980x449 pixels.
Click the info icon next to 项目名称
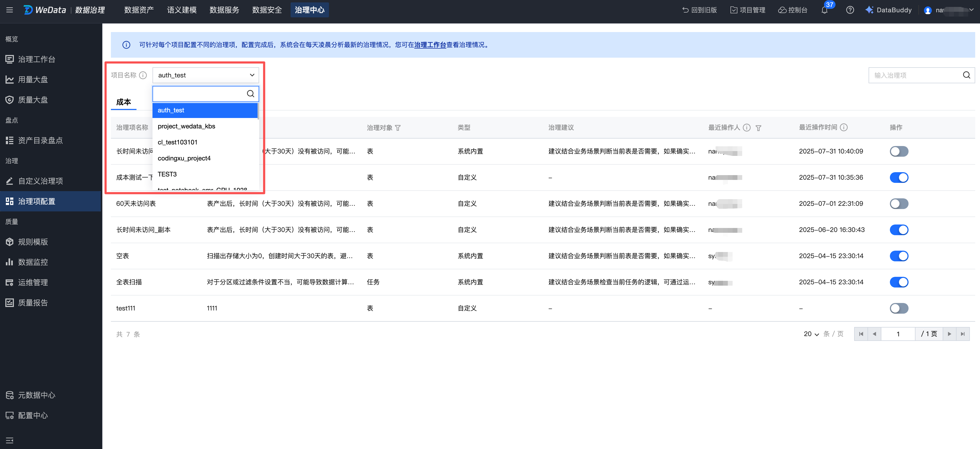[143, 75]
